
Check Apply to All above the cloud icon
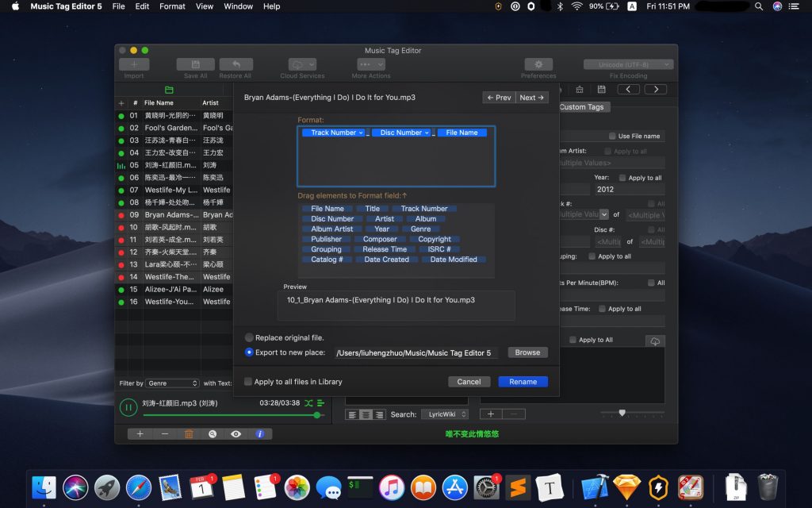coord(573,340)
